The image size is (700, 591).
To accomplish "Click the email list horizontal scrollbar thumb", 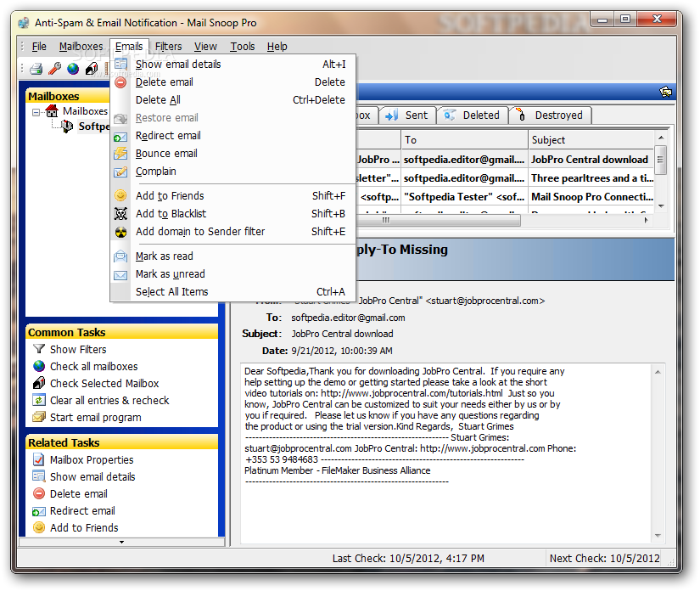I will pyautogui.click(x=440, y=220).
